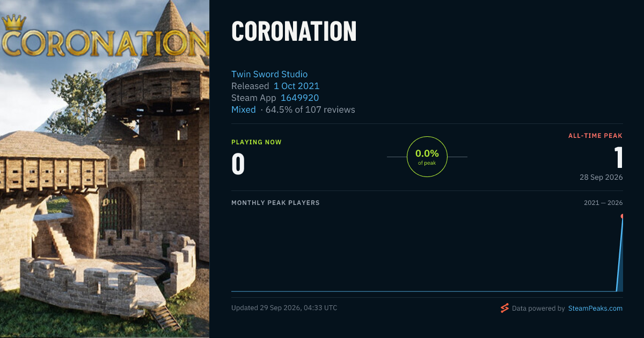Click the blue spike in the chart
The width and height of the screenshot is (644, 338).
(x=620, y=255)
